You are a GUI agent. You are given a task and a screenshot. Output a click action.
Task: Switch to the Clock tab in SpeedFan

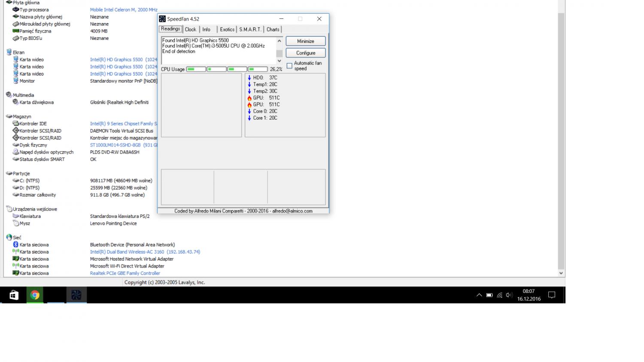click(x=190, y=29)
